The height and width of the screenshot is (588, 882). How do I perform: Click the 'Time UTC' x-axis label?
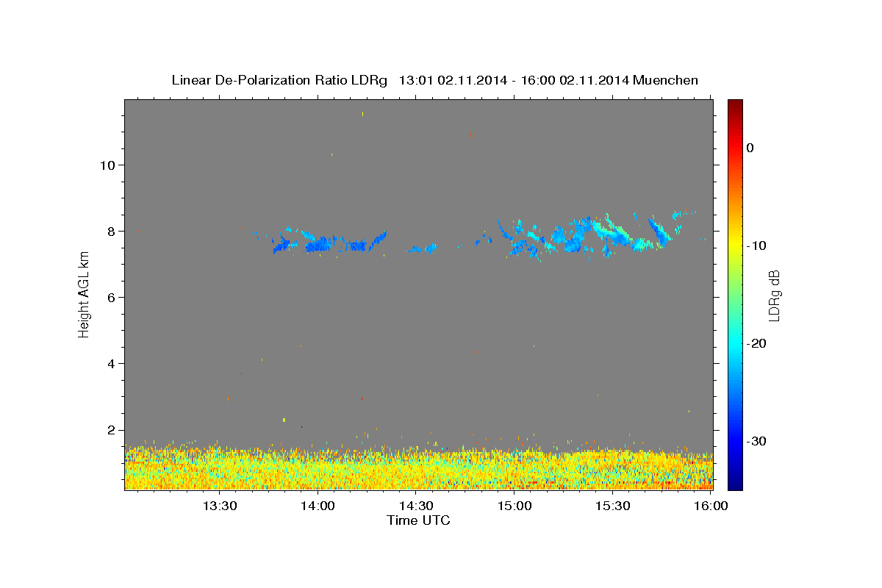click(x=418, y=520)
